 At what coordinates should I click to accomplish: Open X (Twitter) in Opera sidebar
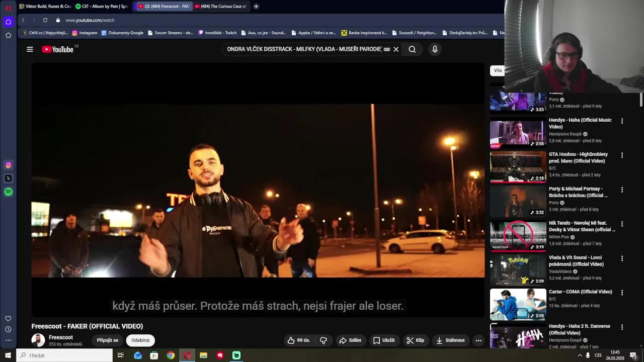(8, 178)
